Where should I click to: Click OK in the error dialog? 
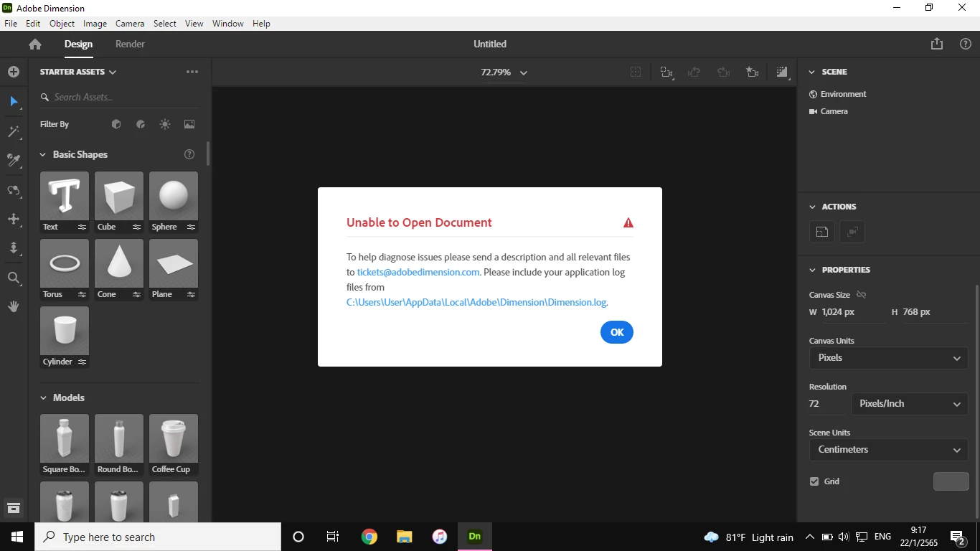pyautogui.click(x=617, y=332)
